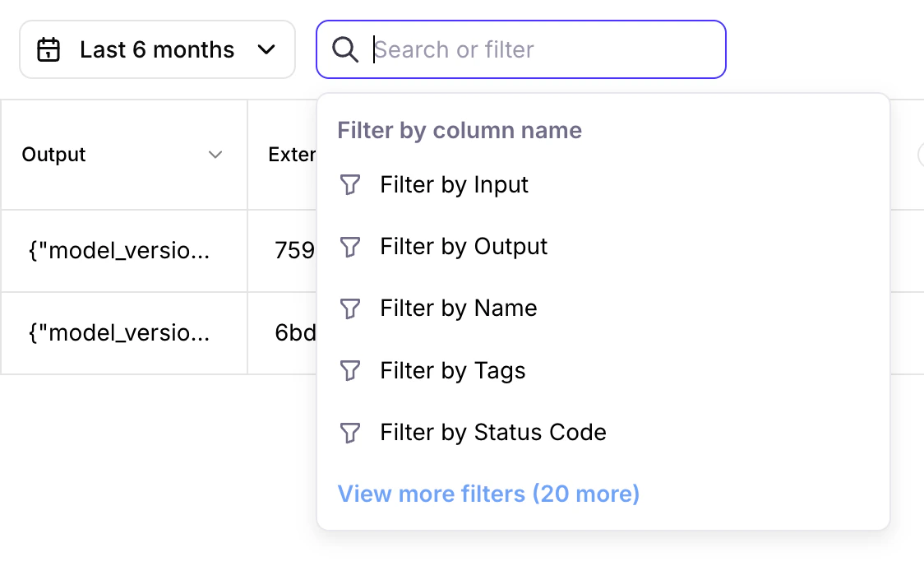Click the funnel icon beside Filter by Tags
Image resolution: width=924 pixels, height=566 pixels.
[350, 370]
